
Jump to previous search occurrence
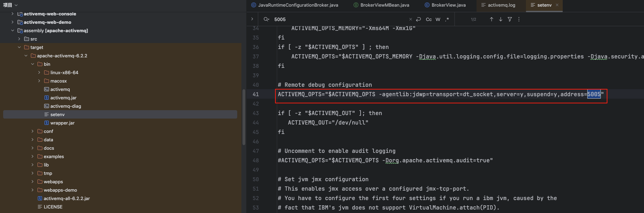click(x=491, y=19)
